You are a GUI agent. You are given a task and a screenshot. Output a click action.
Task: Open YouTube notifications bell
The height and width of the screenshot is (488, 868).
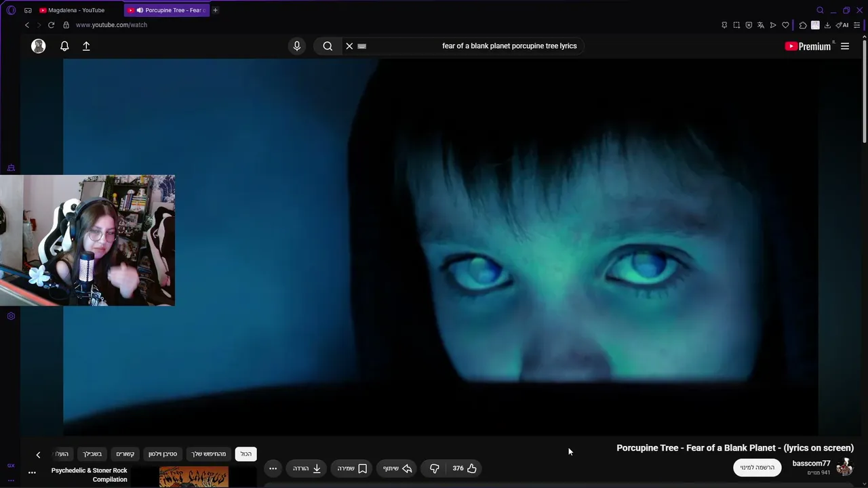[64, 46]
